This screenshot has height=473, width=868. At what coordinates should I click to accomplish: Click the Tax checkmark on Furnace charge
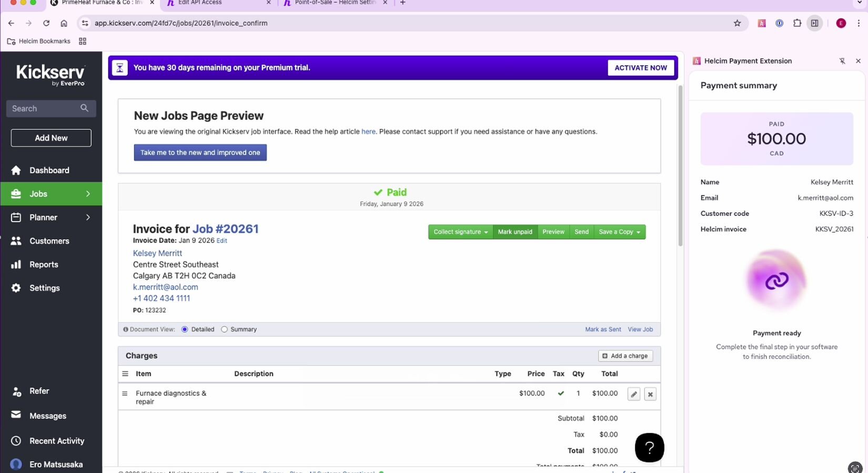coord(561,393)
